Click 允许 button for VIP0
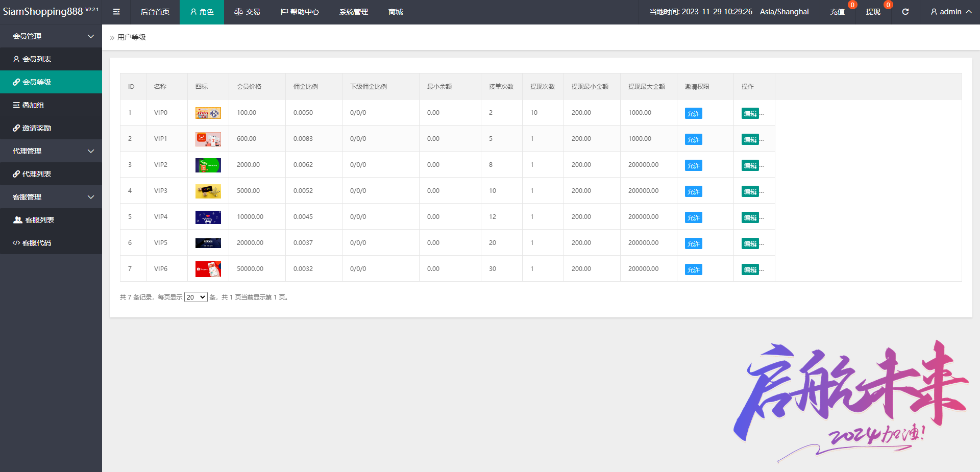Viewport: 980px width, 472px height. pos(694,113)
